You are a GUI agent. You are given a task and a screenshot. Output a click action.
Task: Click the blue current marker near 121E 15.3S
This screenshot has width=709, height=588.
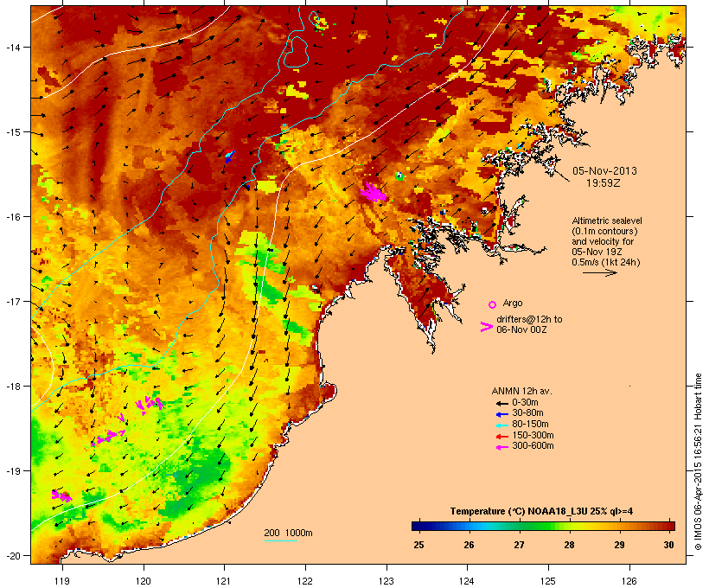coord(230,157)
